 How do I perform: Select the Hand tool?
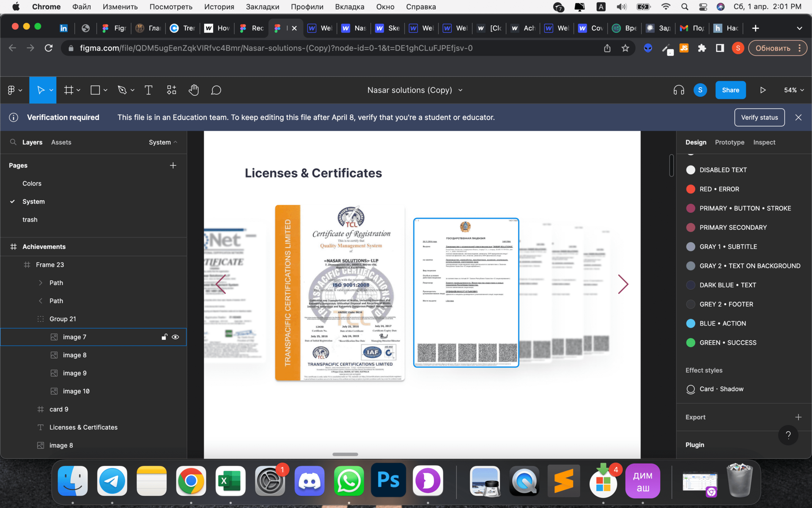194,90
